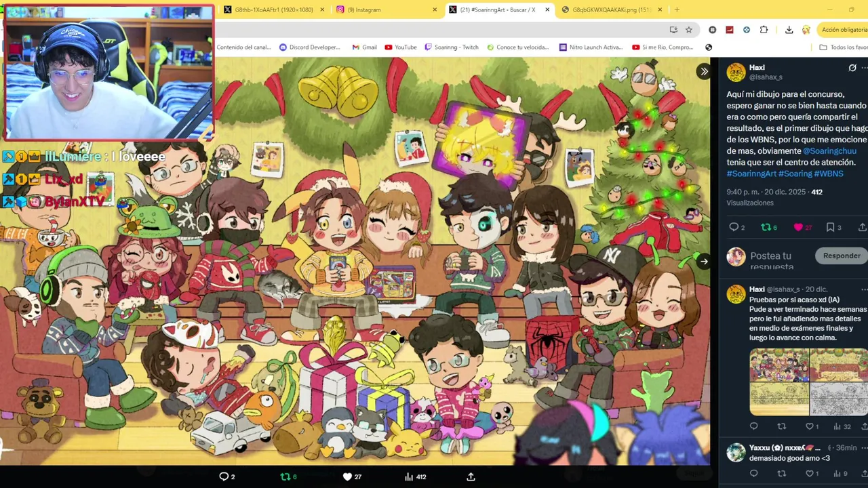868x488 pixels.
Task: Open Yaxxu's profile avatar
Action: click(736, 452)
